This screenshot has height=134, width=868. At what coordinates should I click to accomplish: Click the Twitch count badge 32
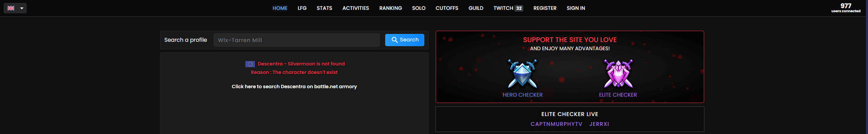519,8
